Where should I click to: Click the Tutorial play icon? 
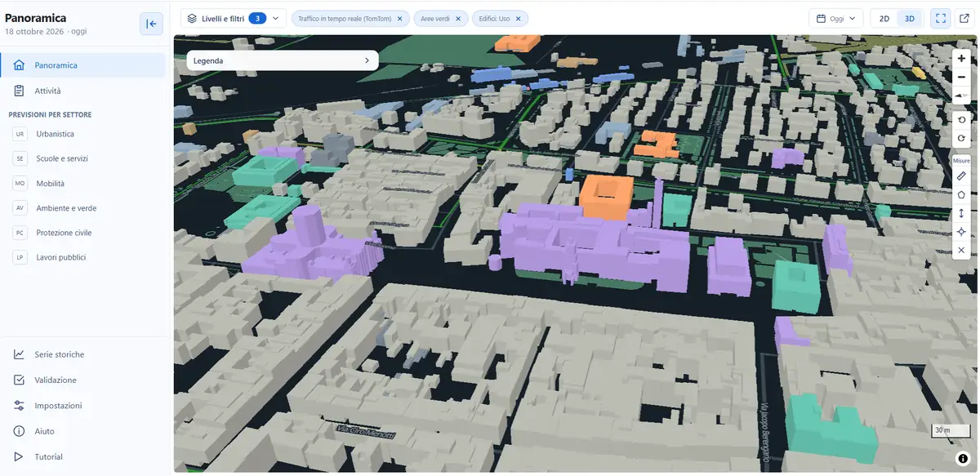[x=19, y=456]
